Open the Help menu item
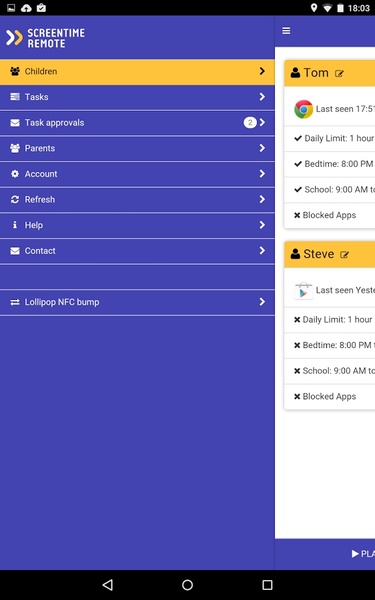 point(137,225)
